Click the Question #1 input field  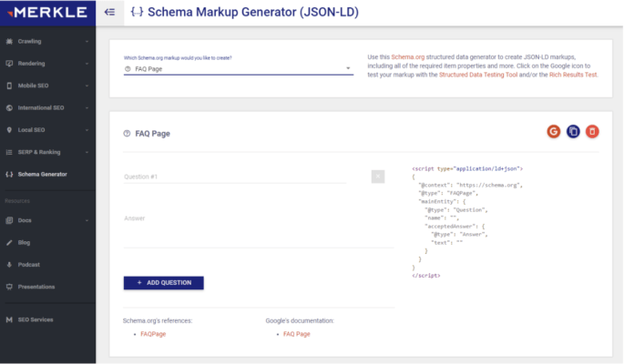coord(235,177)
